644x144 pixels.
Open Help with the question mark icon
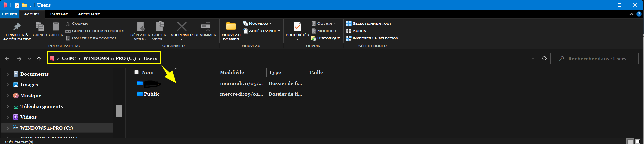pos(639,14)
